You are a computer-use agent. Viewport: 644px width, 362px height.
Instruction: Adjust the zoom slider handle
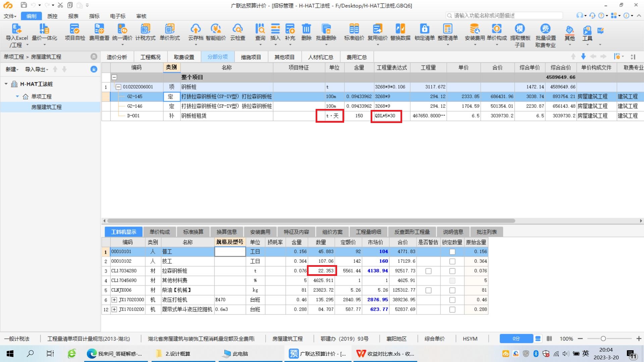(x=603, y=339)
